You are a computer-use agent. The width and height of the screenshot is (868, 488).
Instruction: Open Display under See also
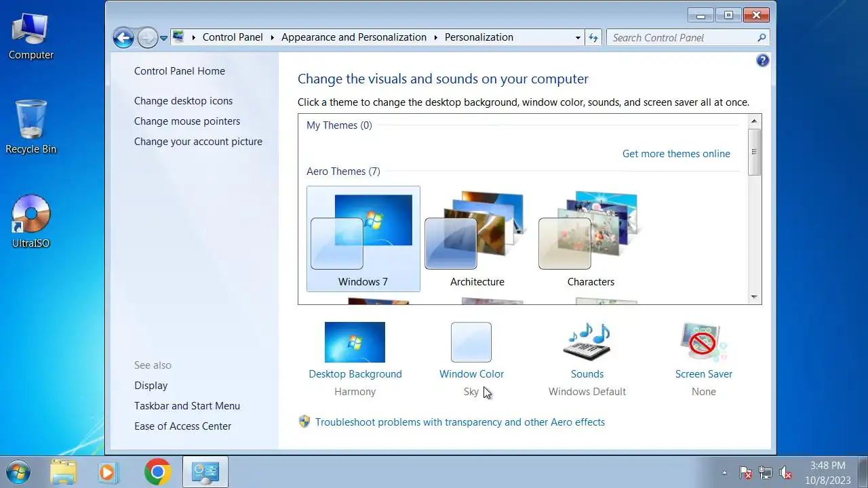tap(151, 386)
